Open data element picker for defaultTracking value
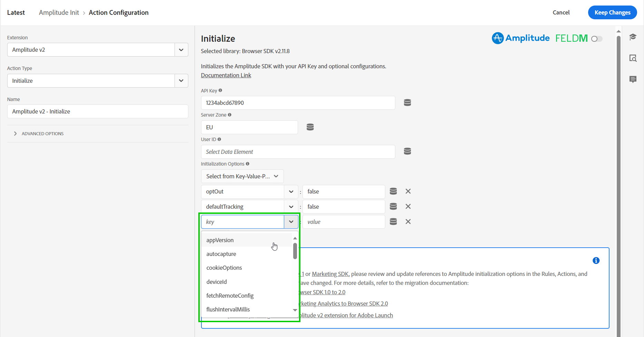Screen dimensions: 644x337 393,206
